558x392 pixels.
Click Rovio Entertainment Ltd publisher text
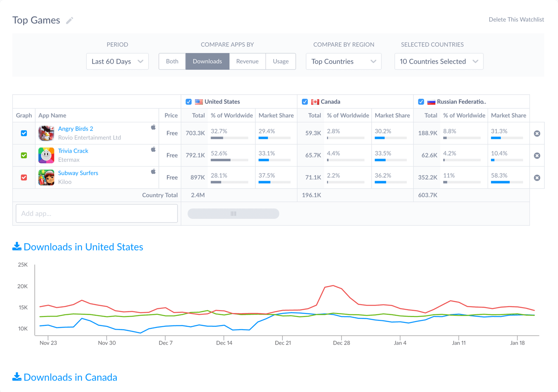90,137
